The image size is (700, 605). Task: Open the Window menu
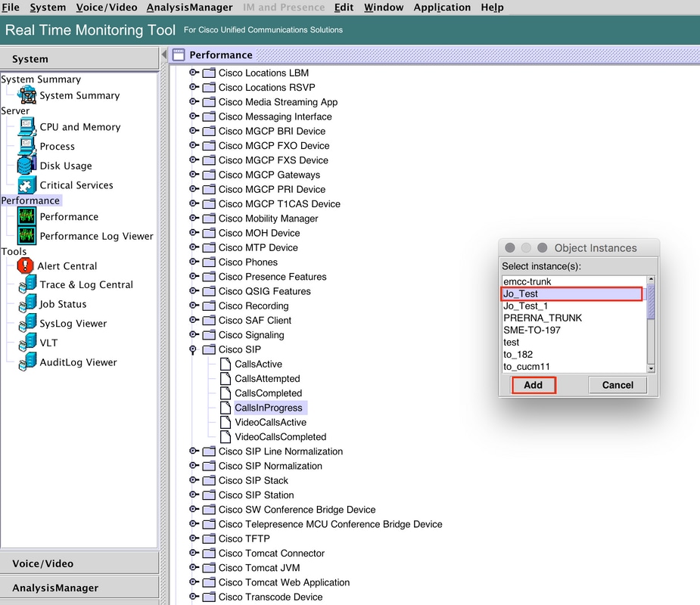(x=384, y=7)
